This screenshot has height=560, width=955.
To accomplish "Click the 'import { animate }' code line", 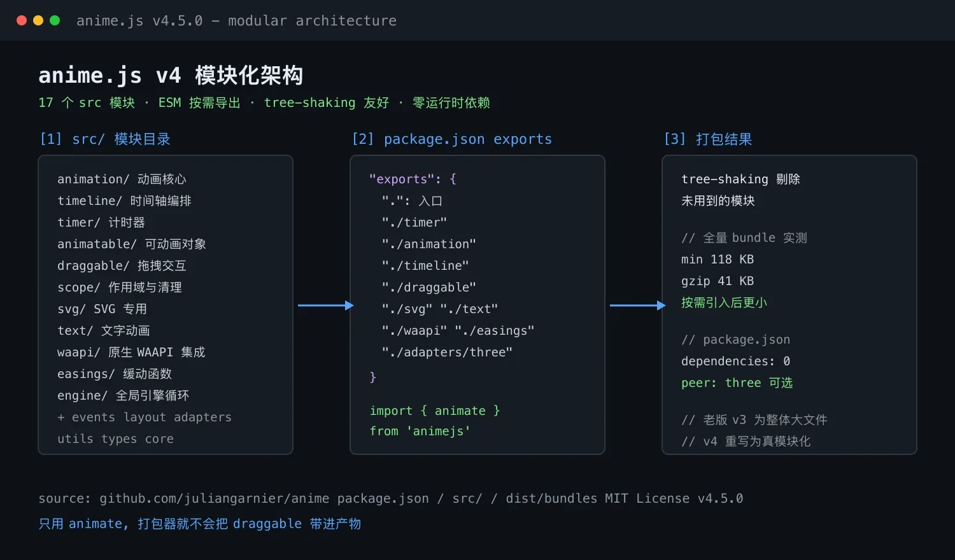I will point(435,410).
